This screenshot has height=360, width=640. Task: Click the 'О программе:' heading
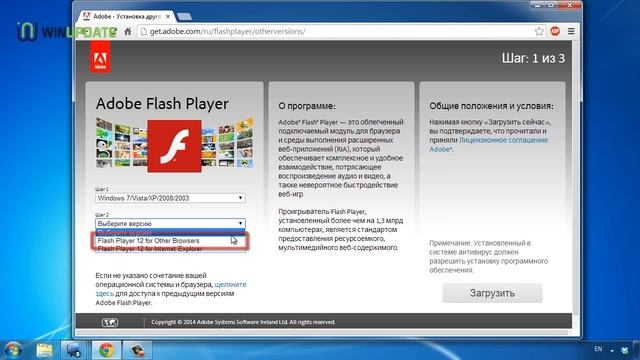(x=307, y=106)
